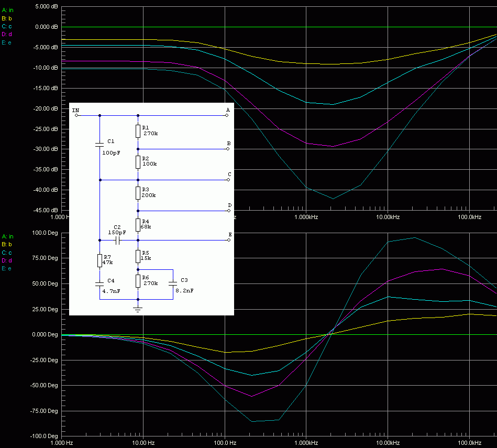Click the 1.000kHz label on the dB plot
The width and height of the screenshot is (497, 448).
[306, 217]
